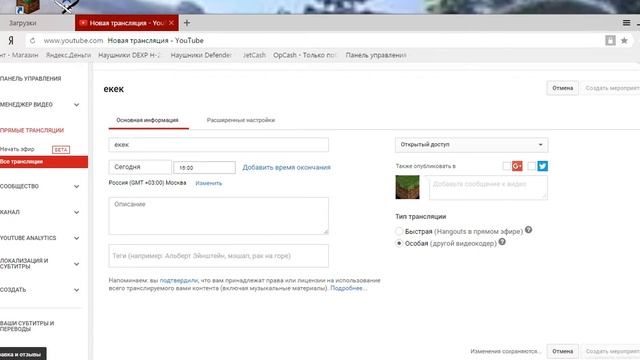Switch to Загрузки browser tab
This screenshot has height=360, width=640.
23,23
